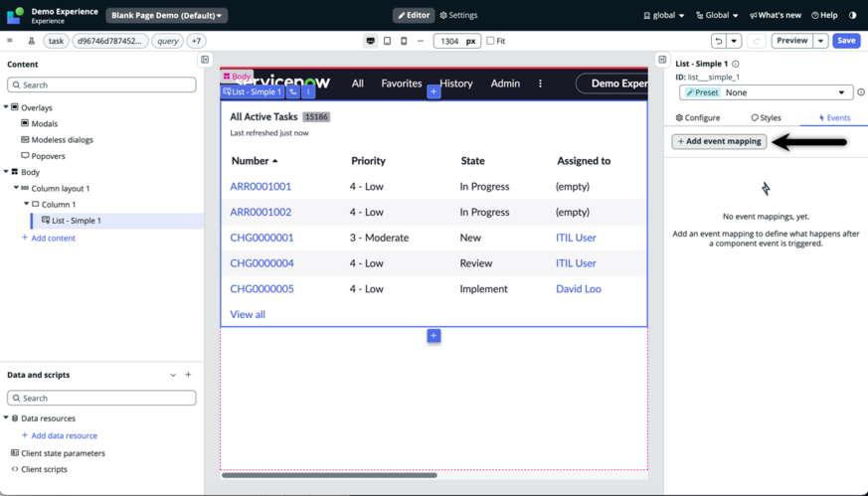The width and height of the screenshot is (868, 496).
Task: Click Add event mapping button
Action: coord(719,141)
